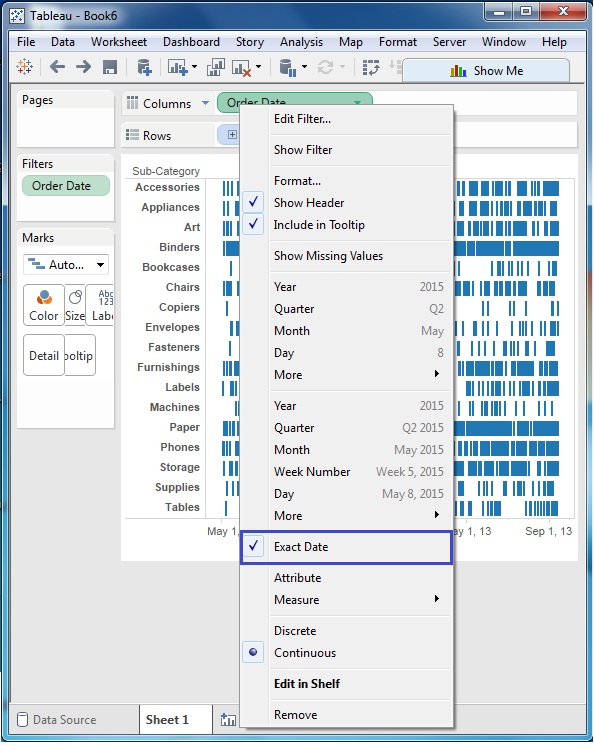Image resolution: width=594 pixels, height=746 pixels.
Task: Click the swap rows and columns icon
Action: click(x=371, y=68)
